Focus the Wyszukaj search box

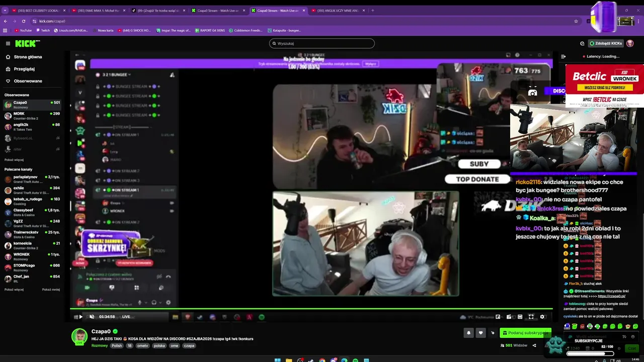point(322,43)
